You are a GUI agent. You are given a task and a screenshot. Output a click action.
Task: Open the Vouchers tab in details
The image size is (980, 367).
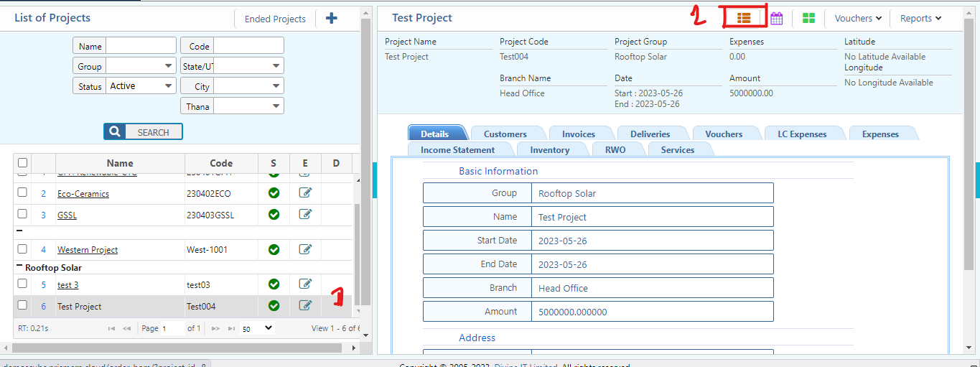pyautogui.click(x=724, y=134)
